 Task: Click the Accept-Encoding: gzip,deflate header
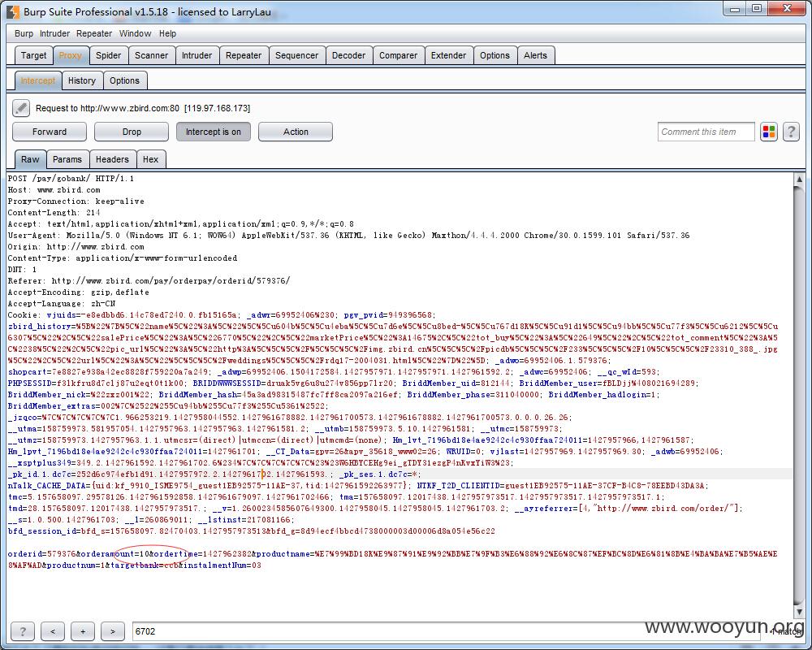(78, 292)
